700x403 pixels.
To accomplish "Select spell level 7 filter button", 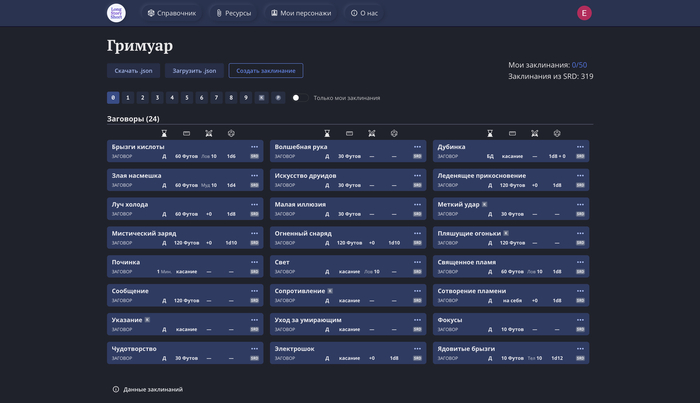I will pyautogui.click(x=216, y=98).
